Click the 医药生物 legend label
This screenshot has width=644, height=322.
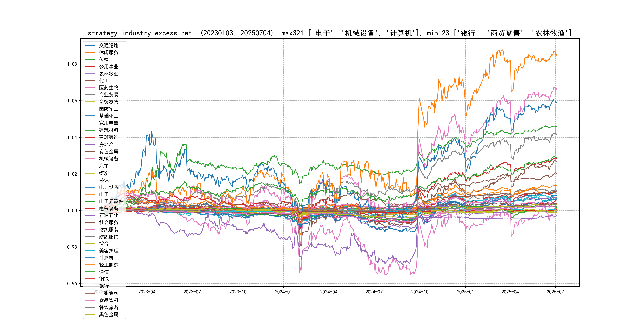coord(109,88)
